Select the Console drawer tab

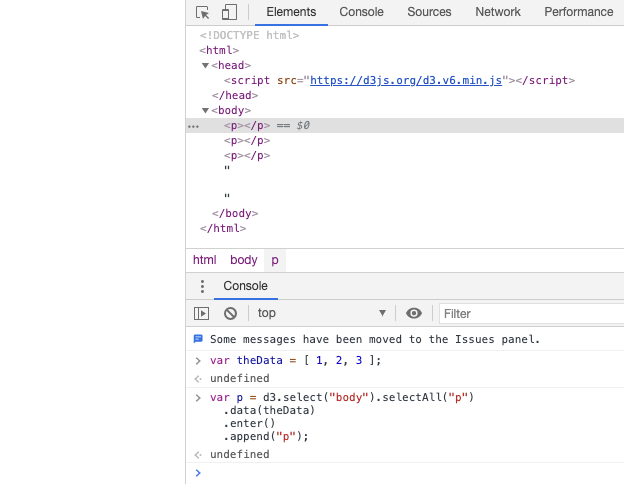246,286
